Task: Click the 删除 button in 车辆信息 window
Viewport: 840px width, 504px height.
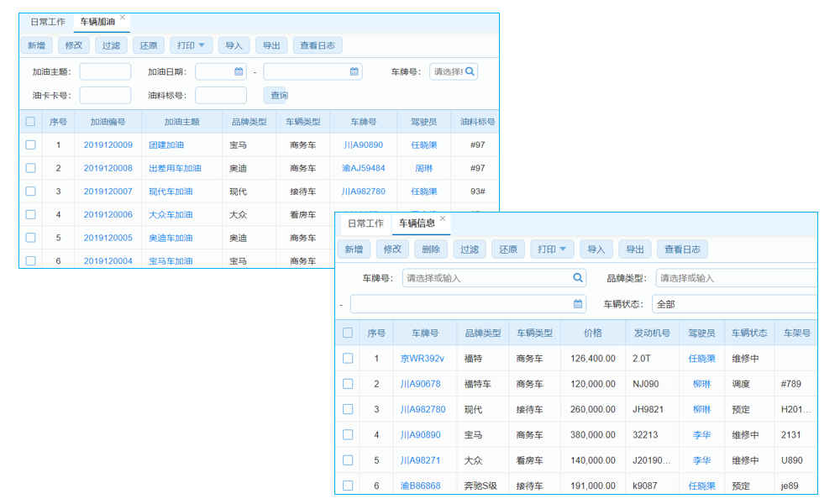Action: [429, 249]
